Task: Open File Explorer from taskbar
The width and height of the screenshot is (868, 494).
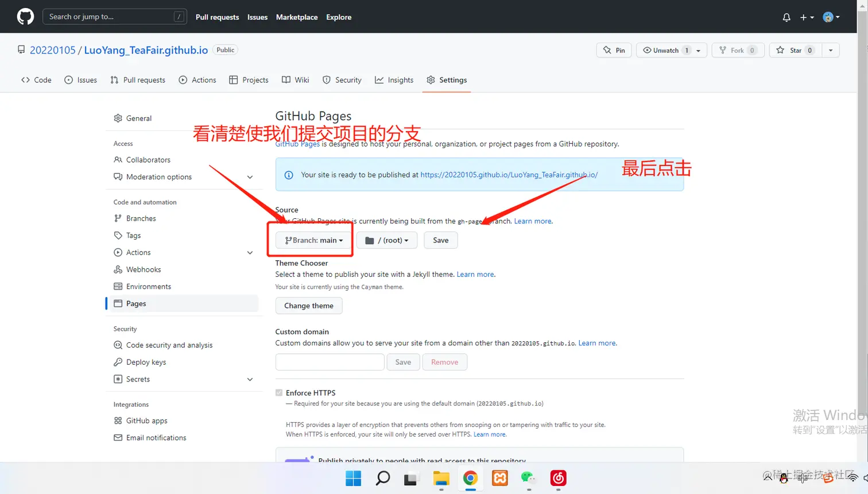Action: [441, 478]
